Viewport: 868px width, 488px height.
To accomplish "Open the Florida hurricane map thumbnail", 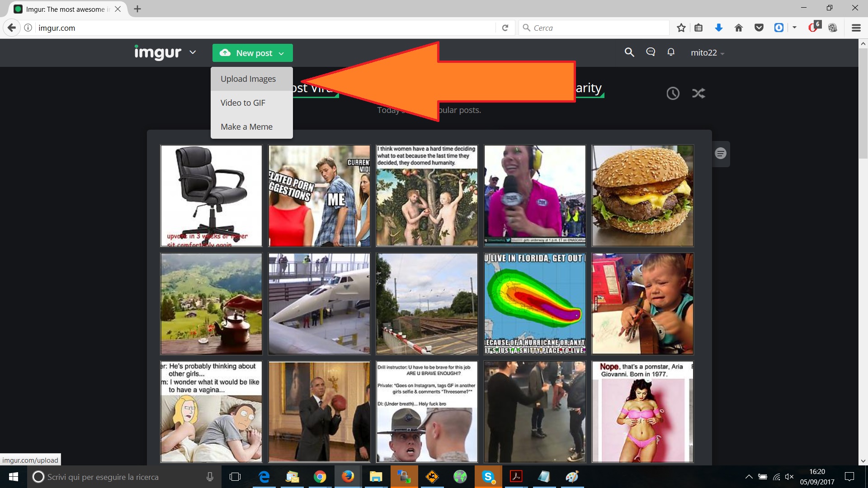I will click(535, 304).
